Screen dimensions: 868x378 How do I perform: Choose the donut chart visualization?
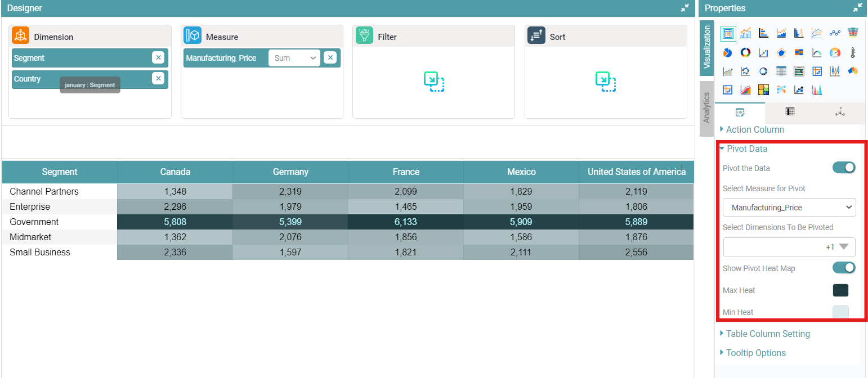coord(745,52)
